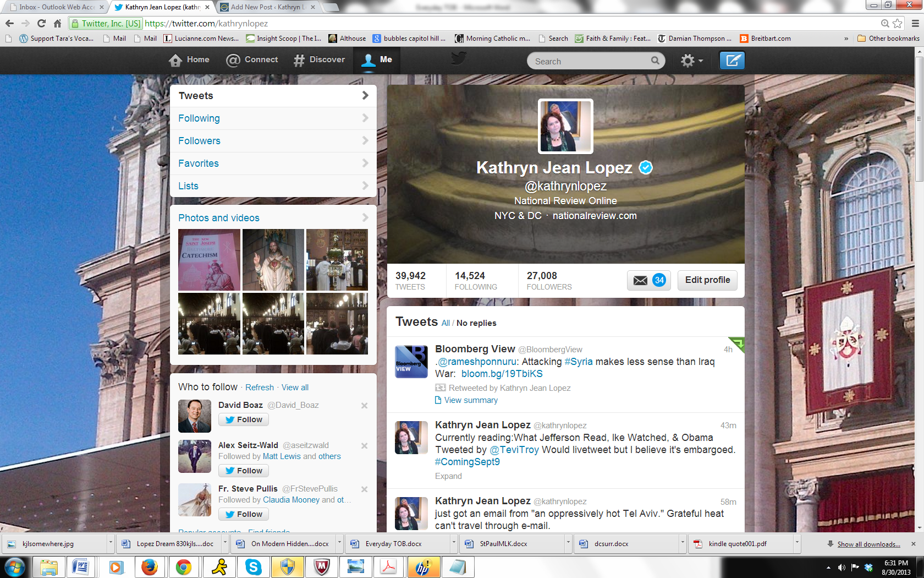Open Breitbart.com bookmark

[x=765, y=39]
